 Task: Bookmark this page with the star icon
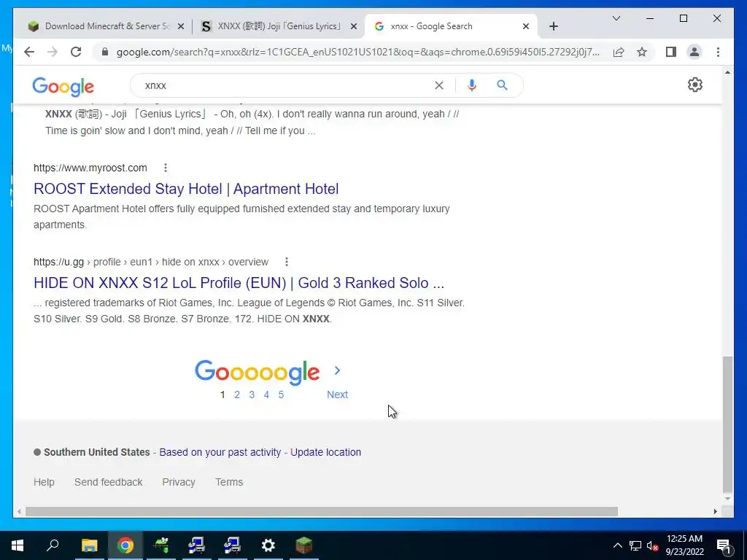coord(642,52)
